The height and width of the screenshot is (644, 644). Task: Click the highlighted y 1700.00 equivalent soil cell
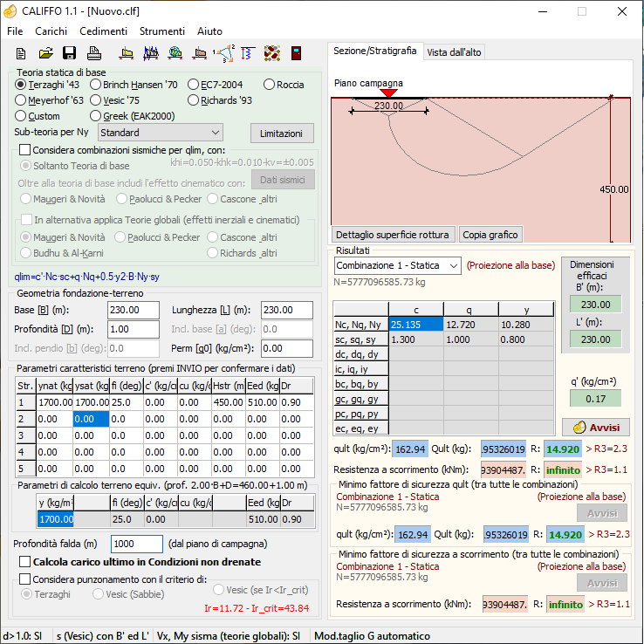coord(56,519)
